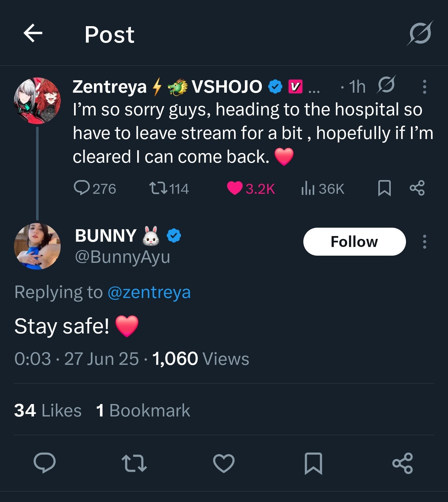Retweet Zentreya's hospital post

pos(159,188)
